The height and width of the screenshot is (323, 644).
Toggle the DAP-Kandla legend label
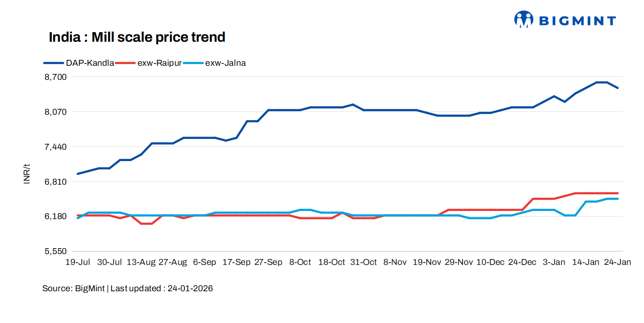90,63
